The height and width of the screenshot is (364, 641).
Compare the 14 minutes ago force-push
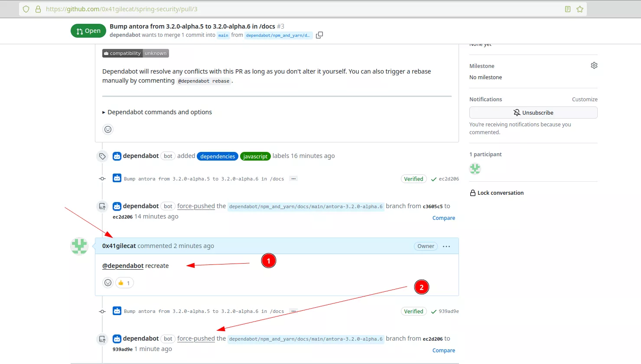pos(443,218)
